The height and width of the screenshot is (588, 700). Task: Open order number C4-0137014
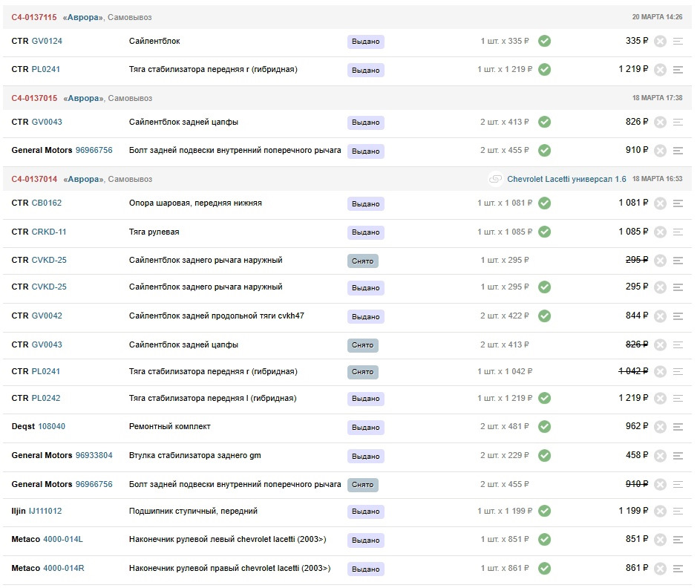click(34, 179)
